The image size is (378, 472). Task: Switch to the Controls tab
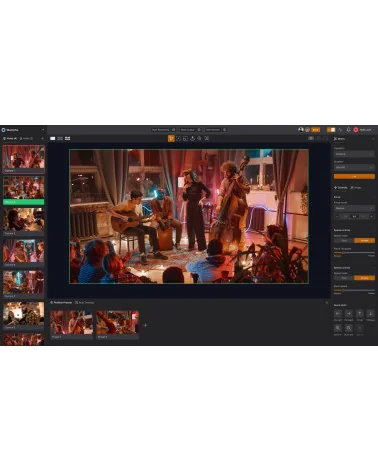click(341, 188)
